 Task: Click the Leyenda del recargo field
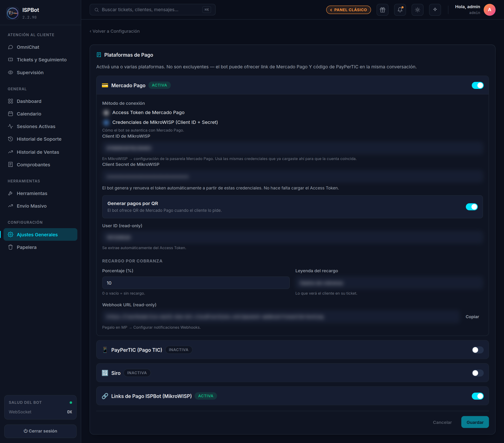coord(389,283)
